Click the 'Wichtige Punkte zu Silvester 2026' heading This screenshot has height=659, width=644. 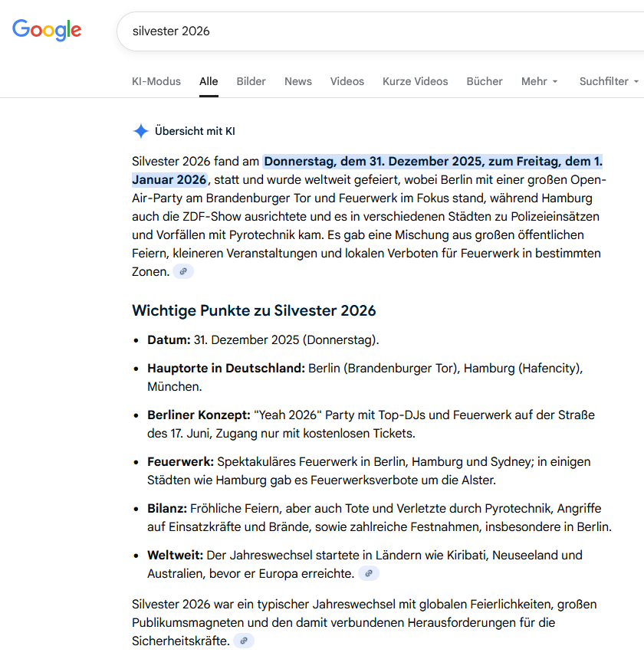[x=254, y=310]
